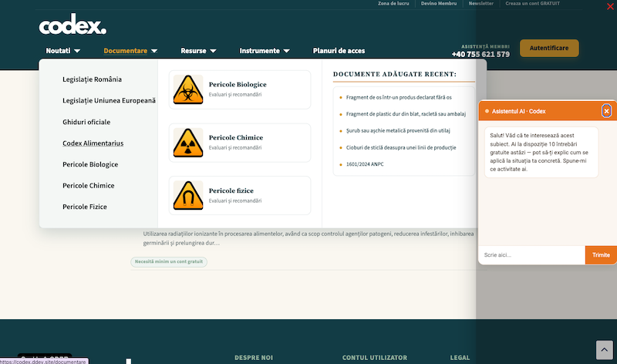Click the Autentificare button
The image size is (617, 364).
(x=549, y=48)
